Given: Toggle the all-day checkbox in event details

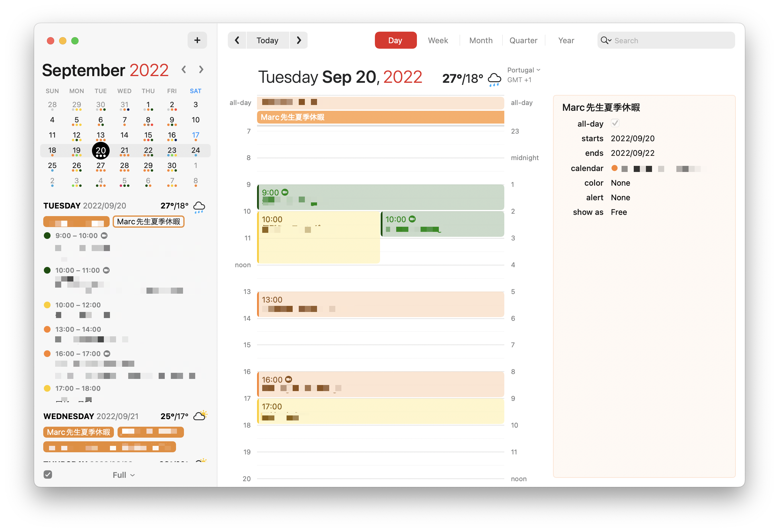Looking at the screenshot, I should [x=615, y=123].
